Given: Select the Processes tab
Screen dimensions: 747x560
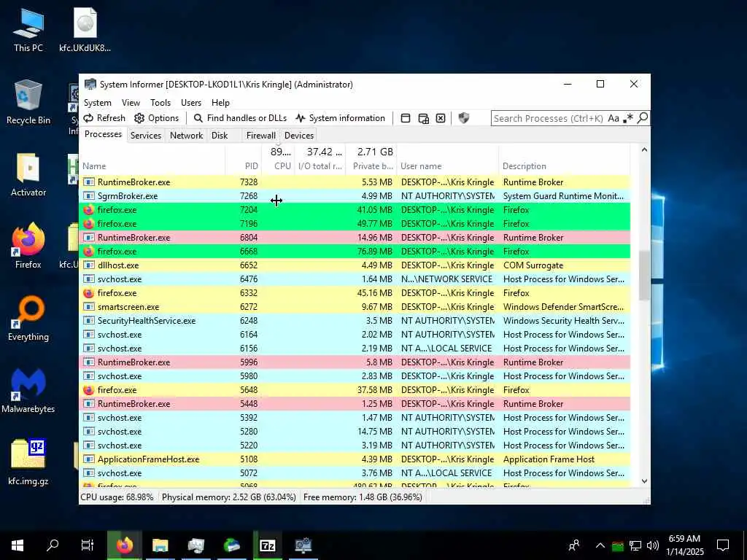Looking at the screenshot, I should pyautogui.click(x=103, y=134).
